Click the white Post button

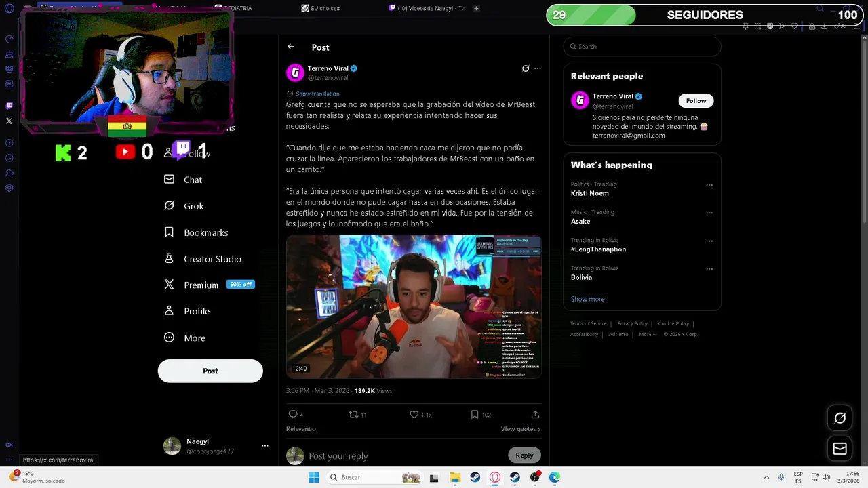click(210, 371)
